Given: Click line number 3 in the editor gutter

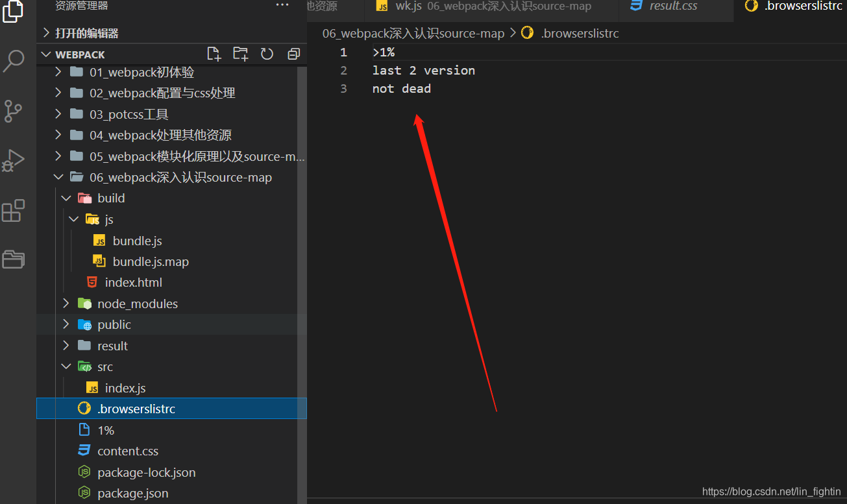Looking at the screenshot, I should pyautogui.click(x=343, y=88).
